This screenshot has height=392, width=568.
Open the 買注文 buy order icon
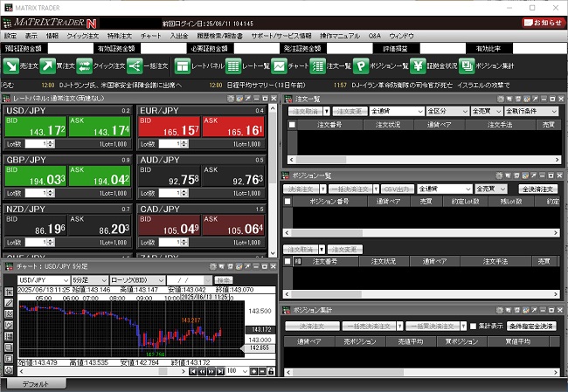point(47,66)
